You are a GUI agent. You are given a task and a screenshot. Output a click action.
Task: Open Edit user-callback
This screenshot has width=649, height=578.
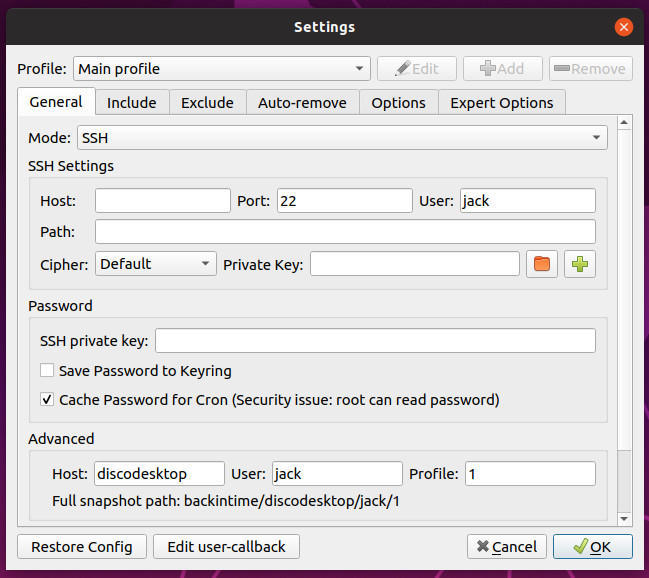[x=226, y=547]
